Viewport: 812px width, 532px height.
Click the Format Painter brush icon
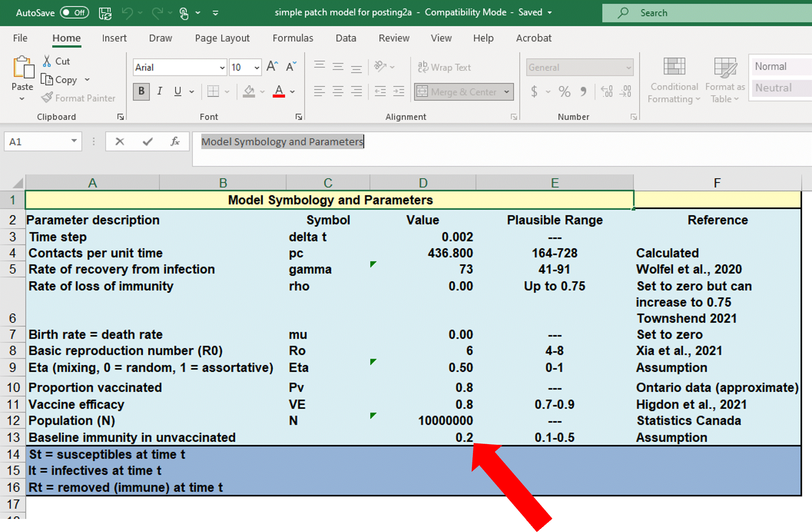click(47, 98)
